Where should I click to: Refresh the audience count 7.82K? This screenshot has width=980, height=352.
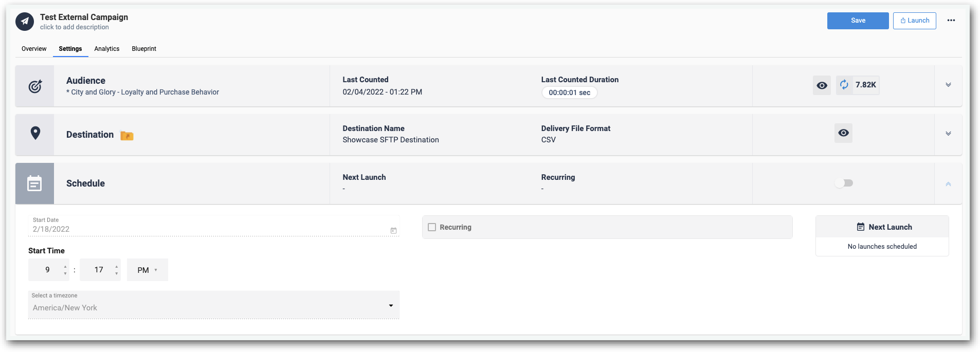(x=844, y=85)
